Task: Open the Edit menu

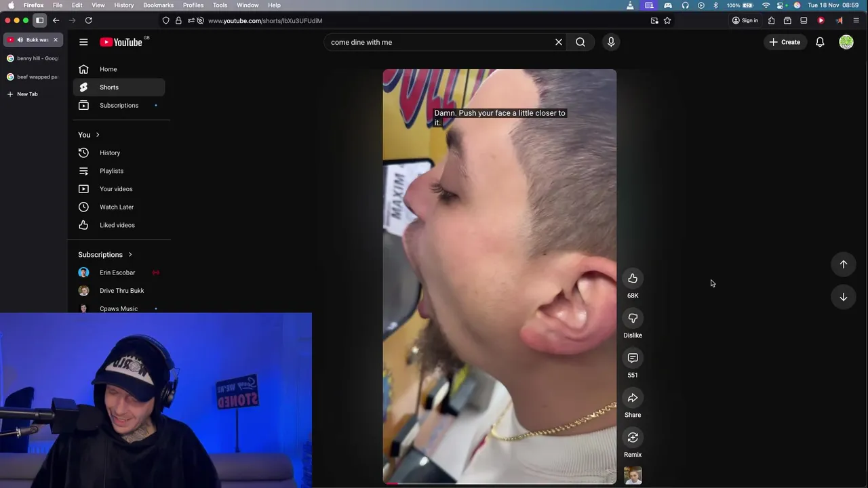Action: [77, 5]
